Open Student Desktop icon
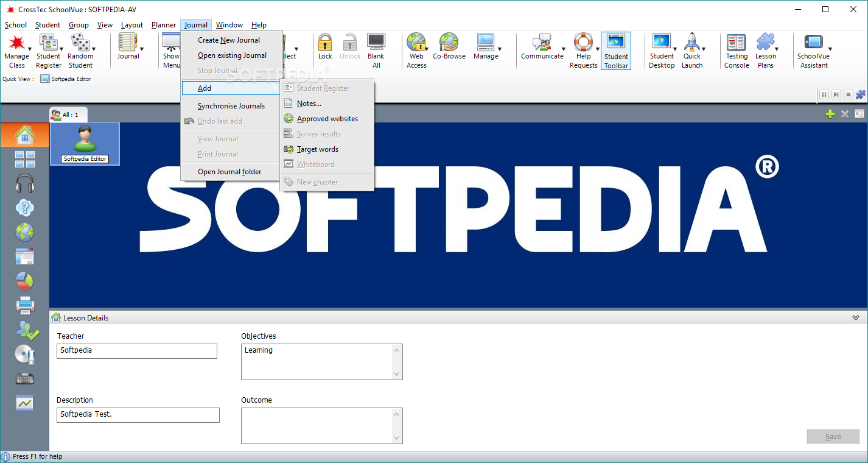868x463 pixels. 662,51
